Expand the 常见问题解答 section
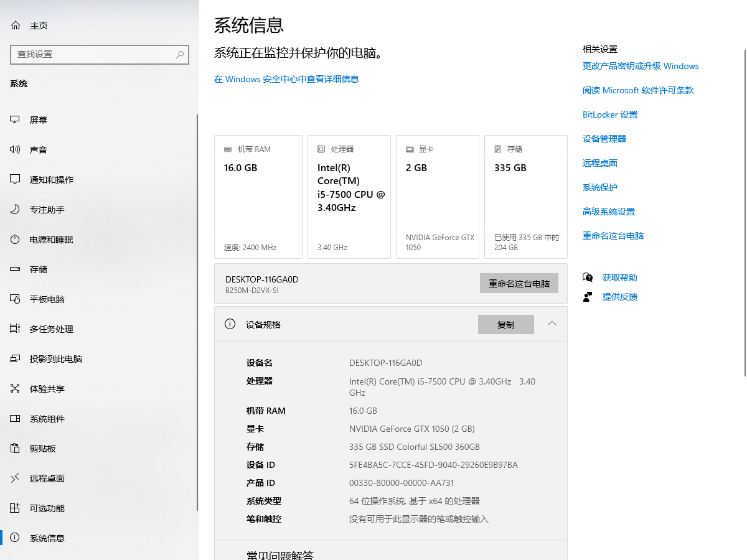Image resolution: width=747 pixels, height=560 pixels. pyautogui.click(x=390, y=554)
